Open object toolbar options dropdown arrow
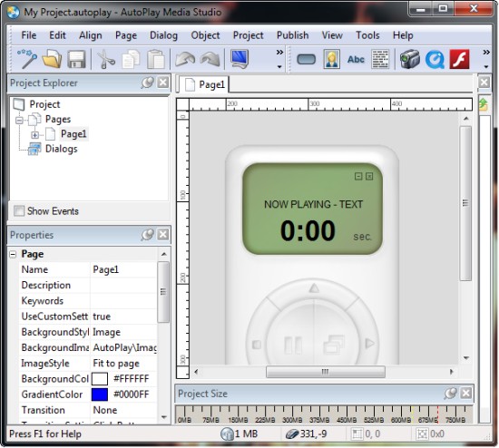The height and width of the screenshot is (448, 499). coord(486,66)
